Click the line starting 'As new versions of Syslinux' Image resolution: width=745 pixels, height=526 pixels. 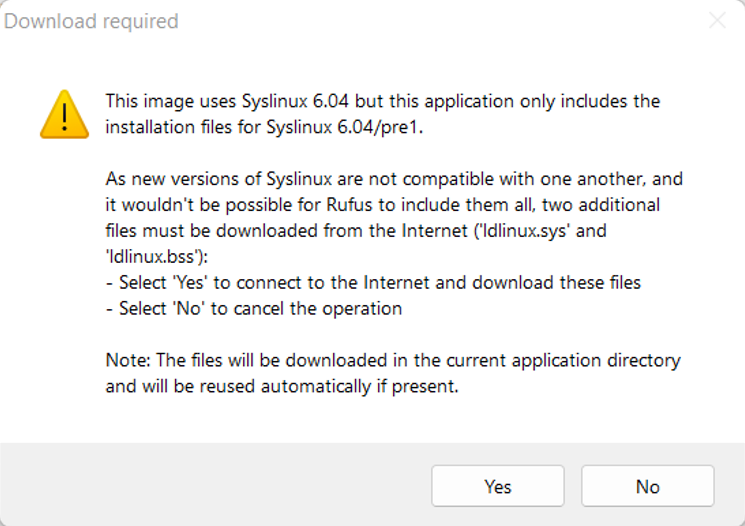point(394,179)
